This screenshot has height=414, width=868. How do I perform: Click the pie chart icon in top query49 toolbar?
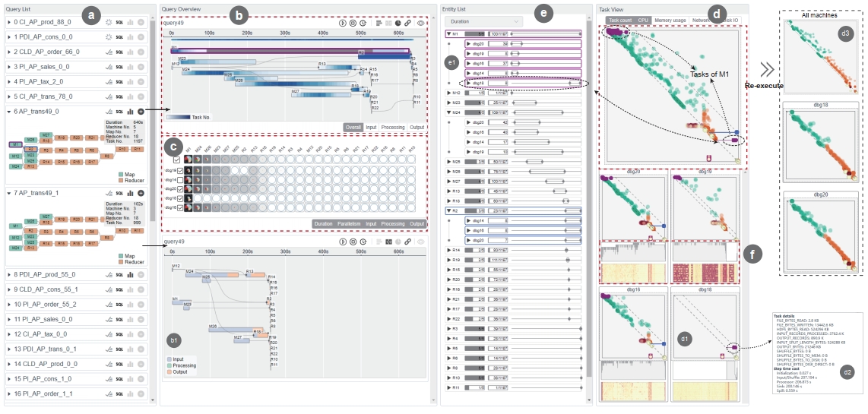[398, 24]
